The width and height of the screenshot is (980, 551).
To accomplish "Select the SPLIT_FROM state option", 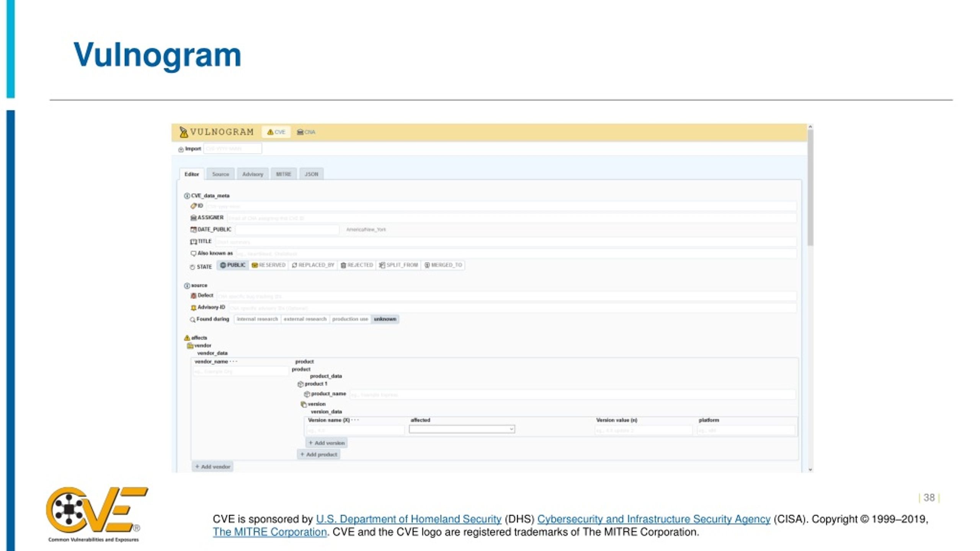I will [x=399, y=265].
